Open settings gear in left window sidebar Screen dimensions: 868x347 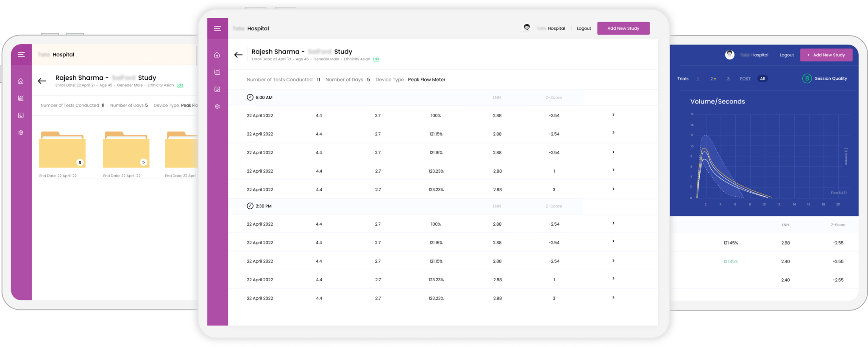[x=21, y=132]
